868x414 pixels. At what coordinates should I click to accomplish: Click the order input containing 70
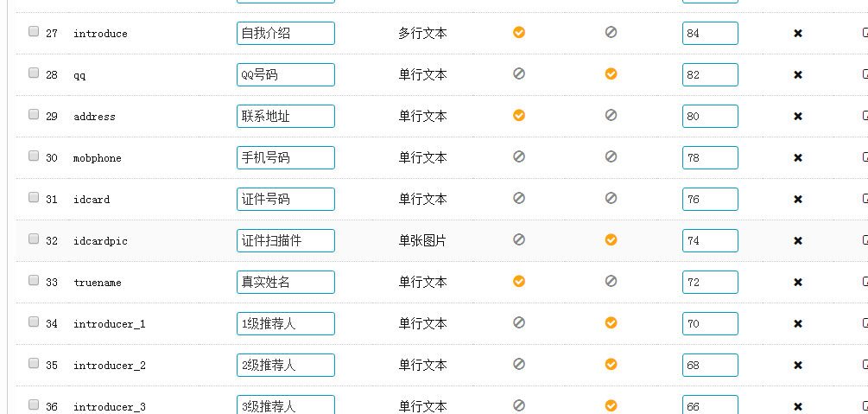coord(709,324)
